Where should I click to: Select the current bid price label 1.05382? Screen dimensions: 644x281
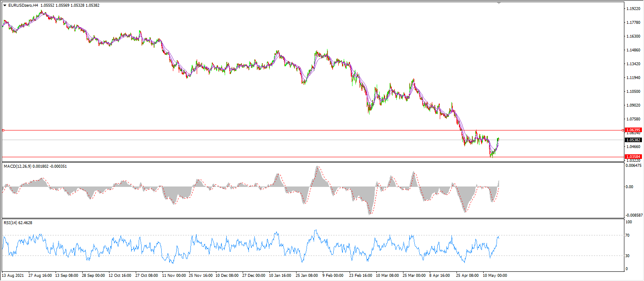click(633, 140)
